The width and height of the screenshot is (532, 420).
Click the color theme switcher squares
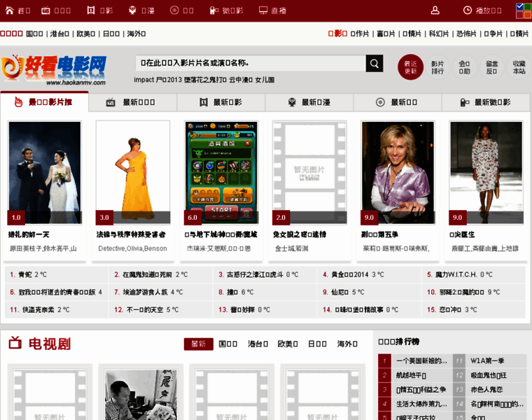pyautogui.click(x=524, y=10)
